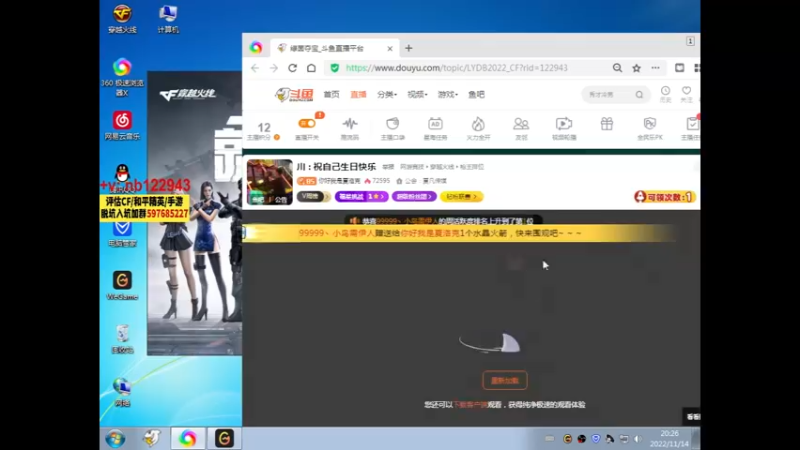This screenshot has height=450, width=800.
Task: Switch to the WeGame taskbar button
Action: coord(224,438)
